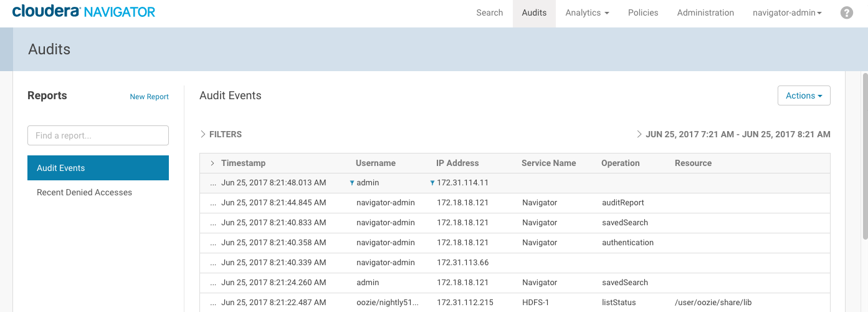Open the Analytics dropdown menu
Viewport: 868px width, 312px height.
(x=587, y=13)
